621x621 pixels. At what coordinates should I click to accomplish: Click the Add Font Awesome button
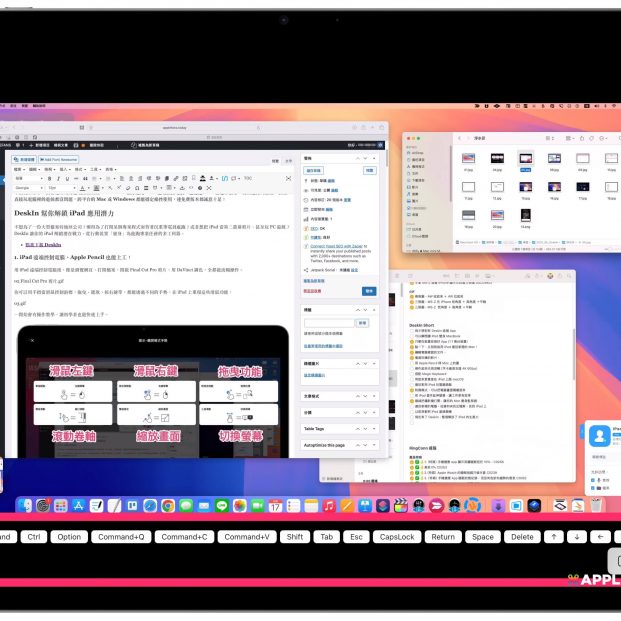point(60,159)
